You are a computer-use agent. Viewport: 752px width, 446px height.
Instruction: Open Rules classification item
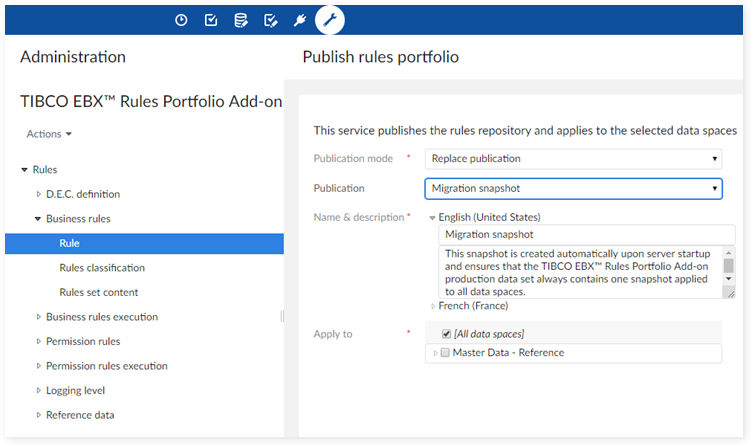tap(102, 268)
